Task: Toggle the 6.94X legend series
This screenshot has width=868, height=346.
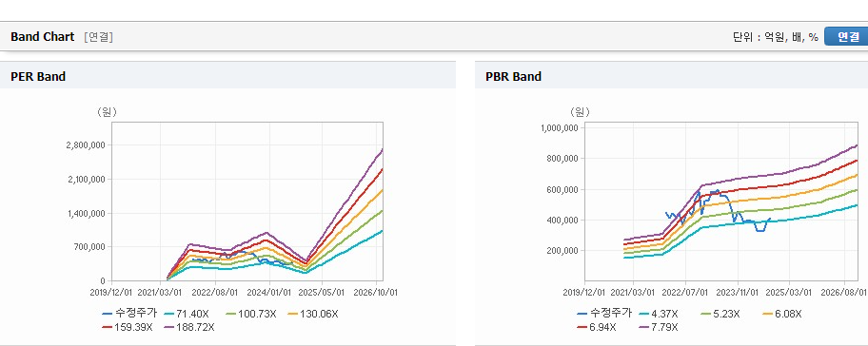Action: (x=596, y=327)
